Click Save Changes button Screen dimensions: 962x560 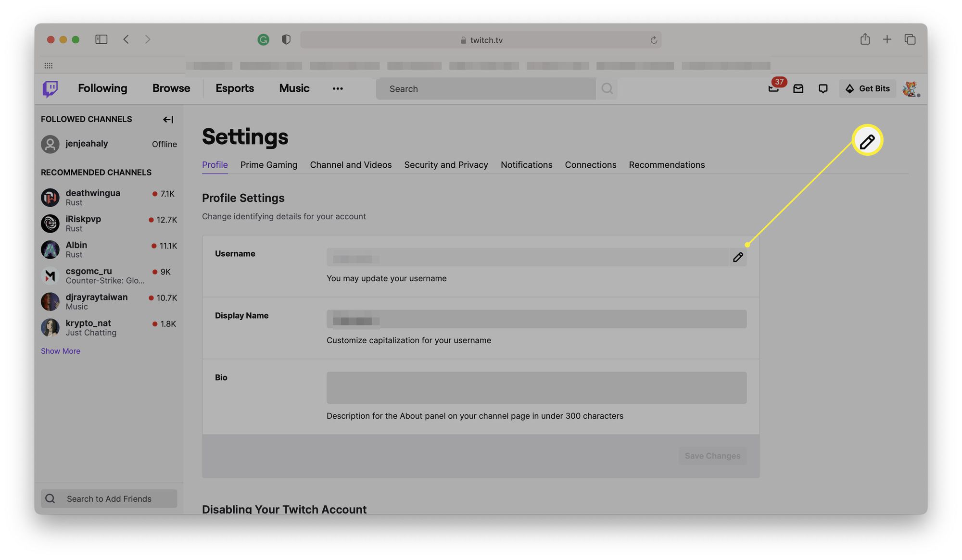pyautogui.click(x=712, y=455)
